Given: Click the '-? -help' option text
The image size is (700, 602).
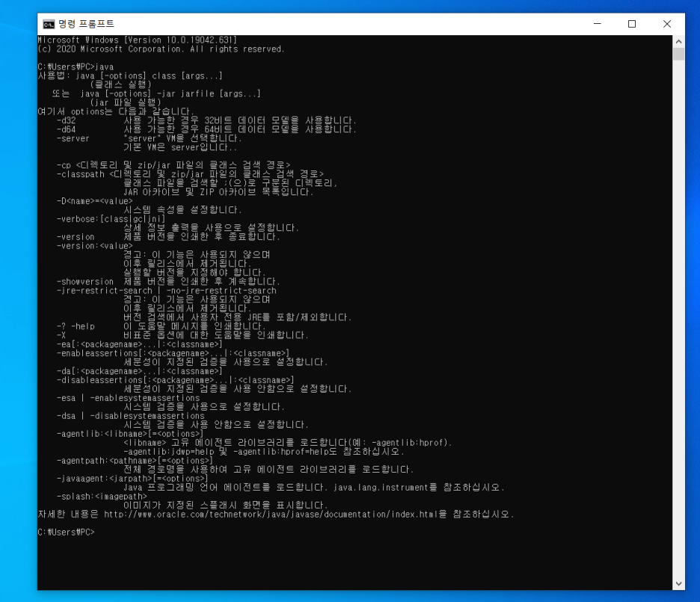Looking at the screenshot, I should (76, 326).
